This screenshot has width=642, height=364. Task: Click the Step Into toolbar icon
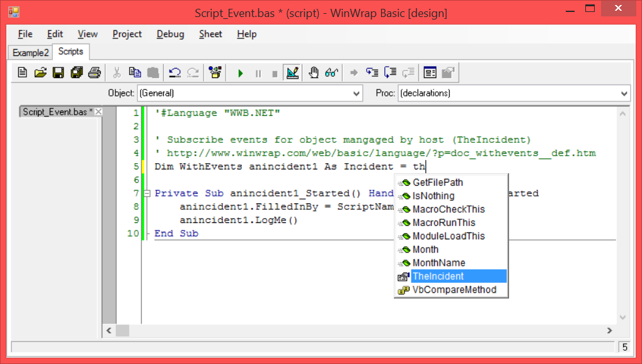click(372, 73)
